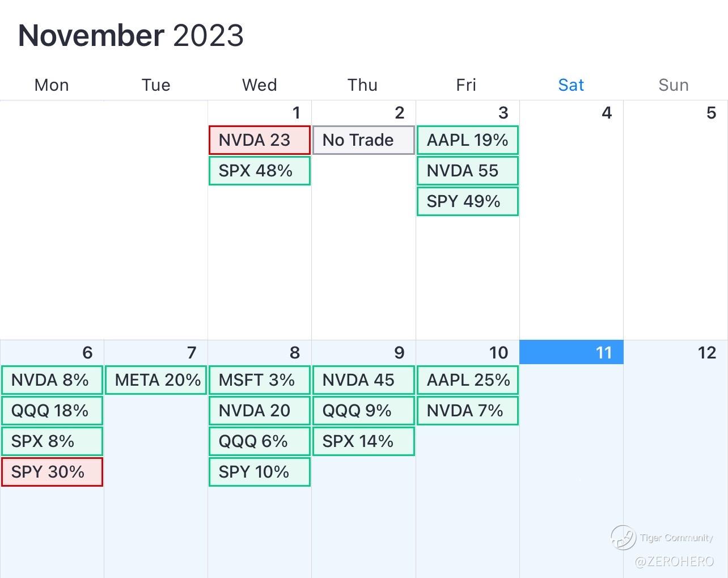Click the SPX 48% trade entry
Image resolution: width=728 pixels, height=578 pixels.
[259, 171]
